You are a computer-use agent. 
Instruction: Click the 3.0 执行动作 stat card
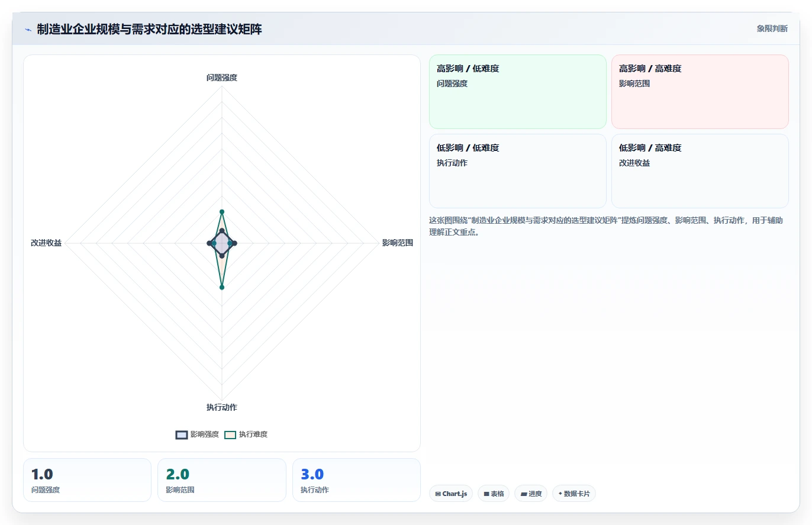[356, 480]
